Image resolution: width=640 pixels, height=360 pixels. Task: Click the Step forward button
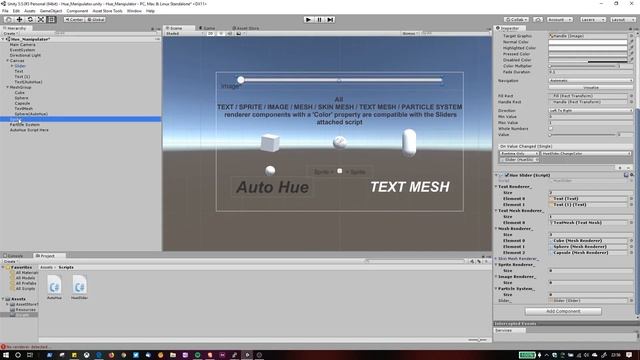point(330,20)
